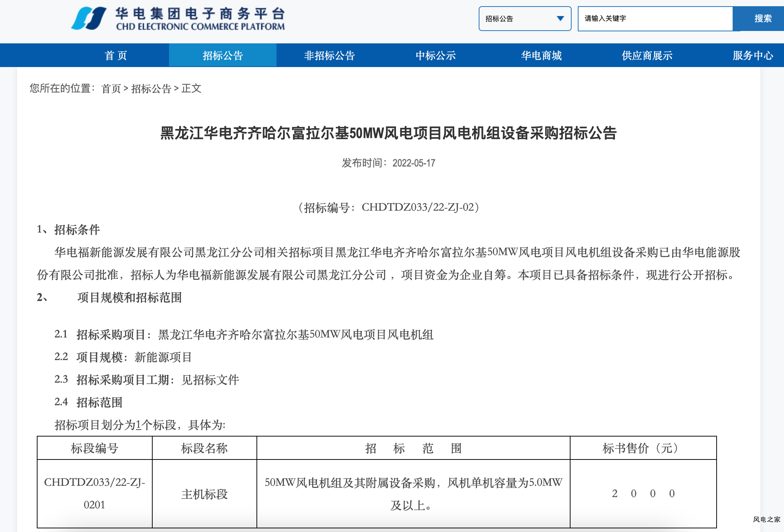The height and width of the screenshot is (532, 784).
Task: Open 服务中心 nav tab
Action: coord(753,55)
